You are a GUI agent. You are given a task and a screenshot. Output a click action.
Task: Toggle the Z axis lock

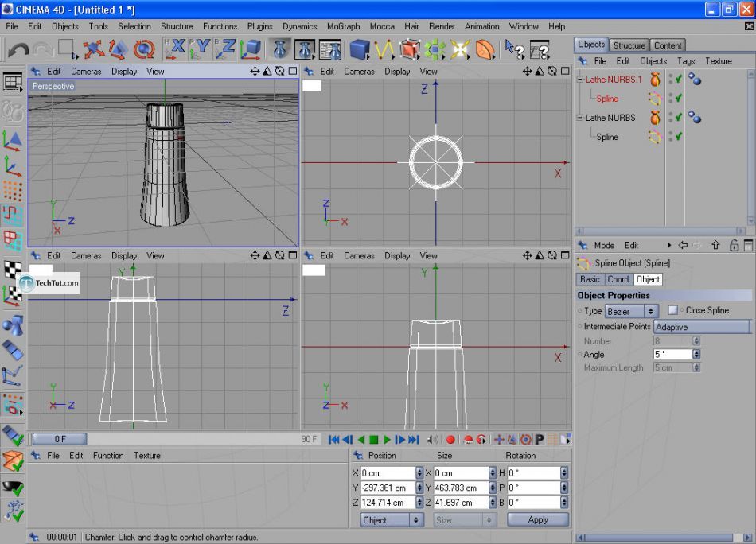pos(225,49)
